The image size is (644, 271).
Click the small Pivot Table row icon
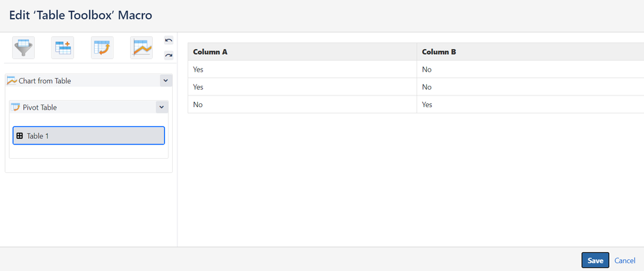pyautogui.click(x=16, y=107)
